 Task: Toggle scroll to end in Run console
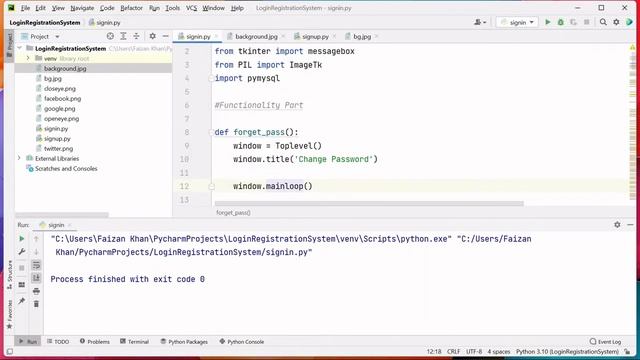(36, 278)
